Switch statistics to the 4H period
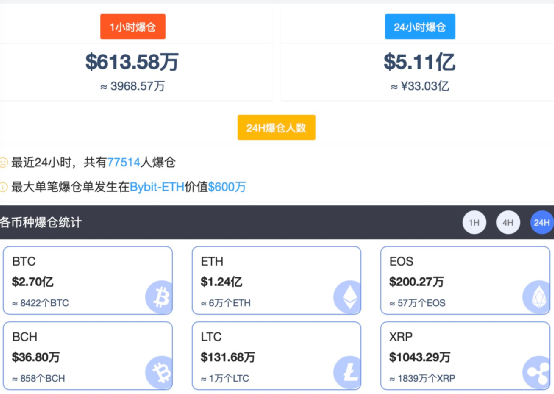 pos(508,223)
